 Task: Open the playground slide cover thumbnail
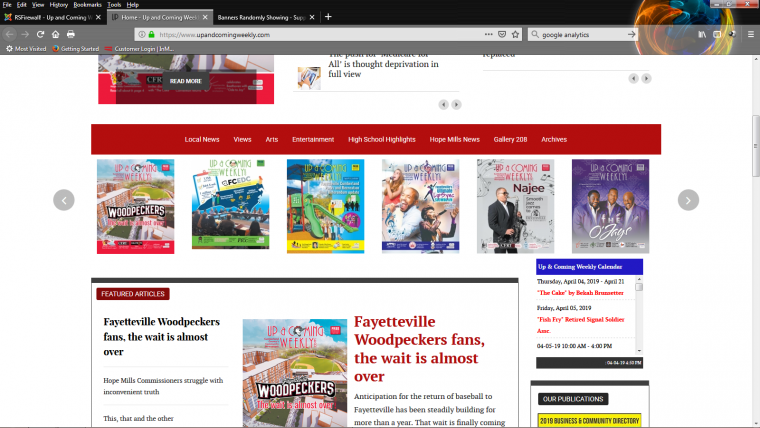(x=326, y=206)
